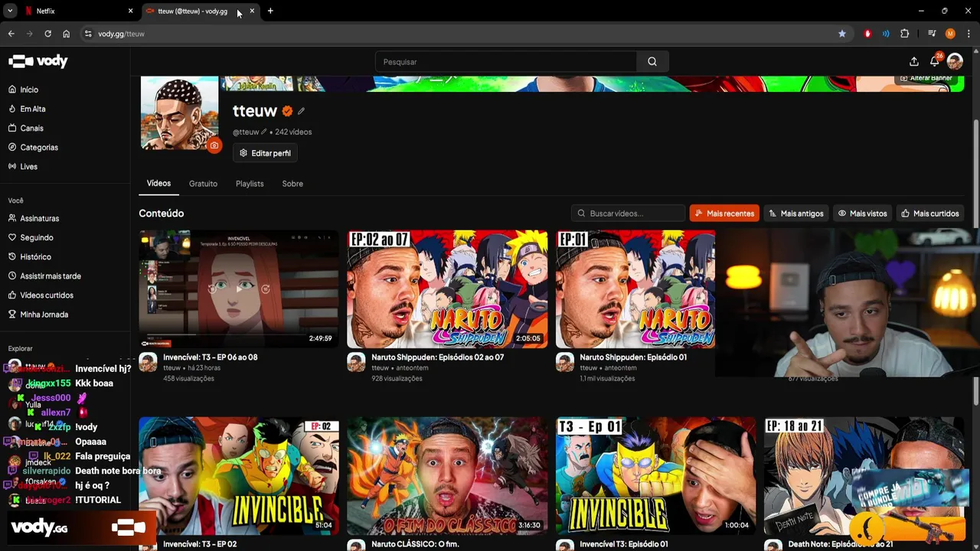Open Naruto Clássico O fim thumbnail
Image resolution: width=980 pixels, height=551 pixels.
447,475
